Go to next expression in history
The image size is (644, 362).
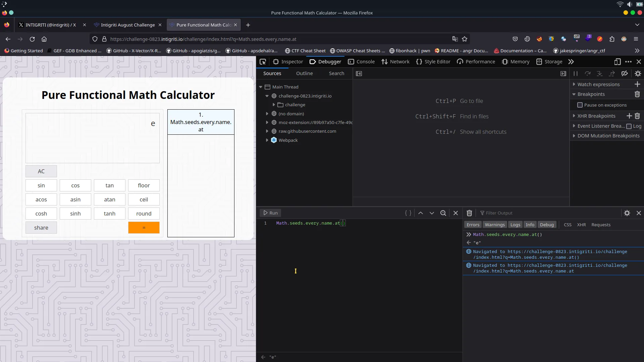tap(432, 213)
